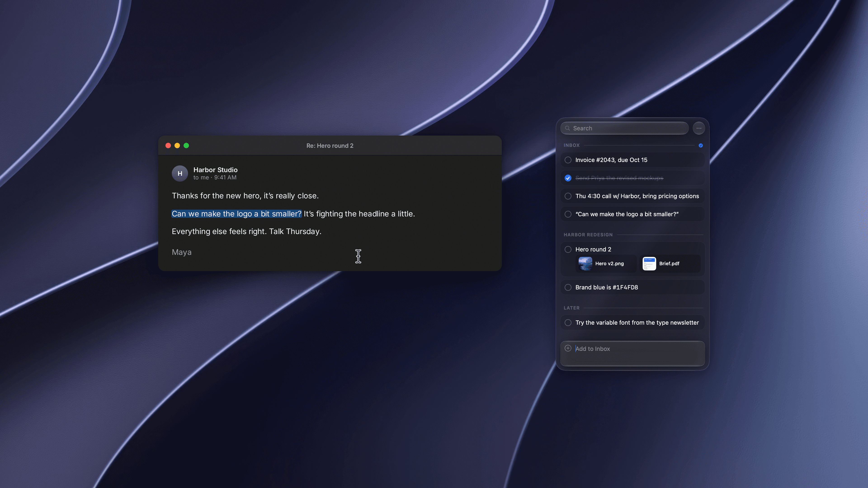Focus the Search field

[624, 128]
